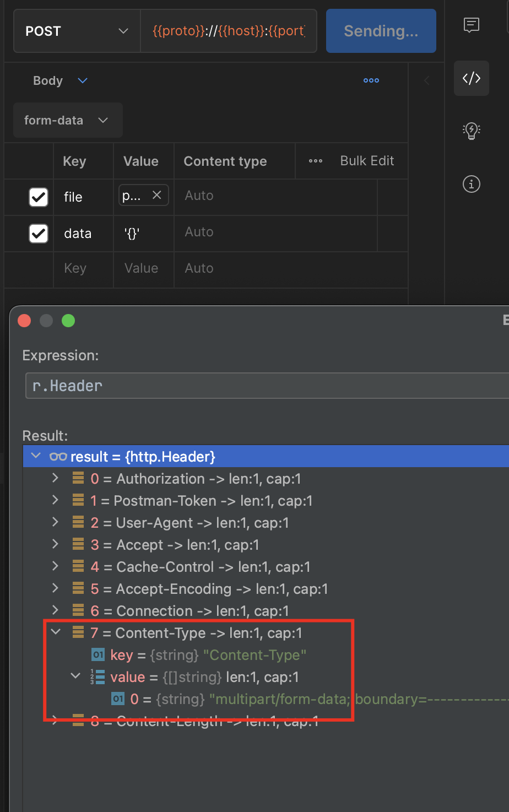Screen dimensions: 509x812
Task: Collapse the Content-Type header entry
Action: [x=55, y=632]
